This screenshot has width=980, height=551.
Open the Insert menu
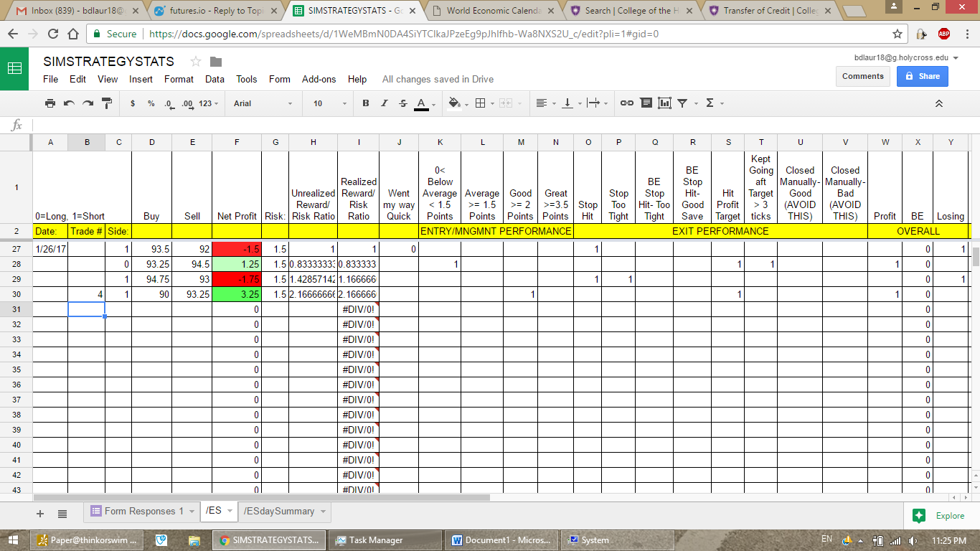tap(141, 79)
